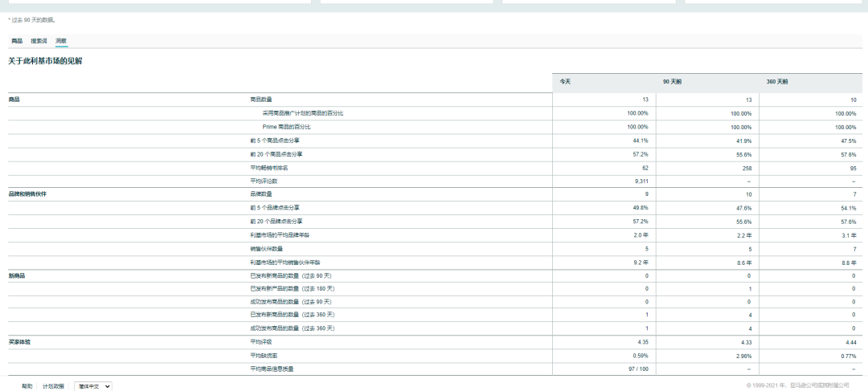Click the 47.5% cell value

point(848,141)
